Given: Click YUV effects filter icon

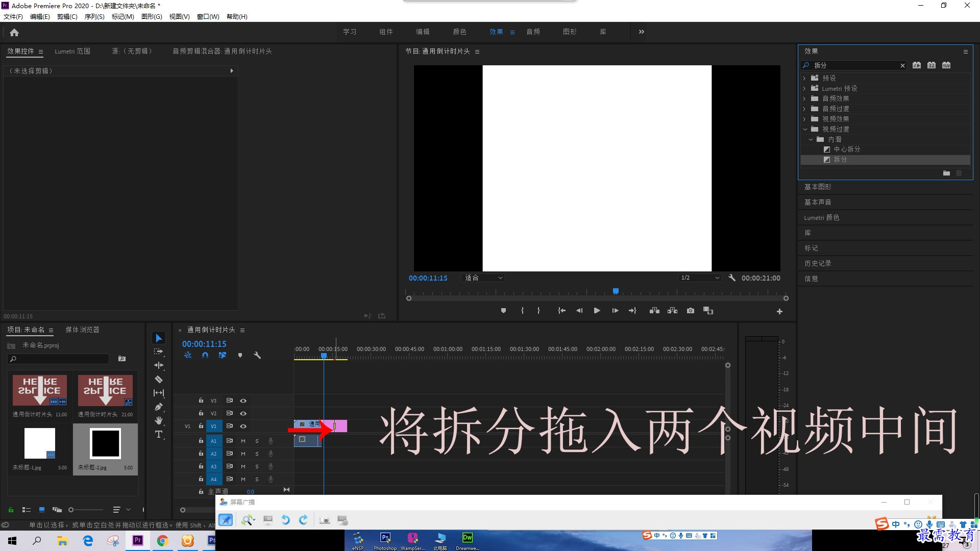Looking at the screenshot, I should [946, 65].
